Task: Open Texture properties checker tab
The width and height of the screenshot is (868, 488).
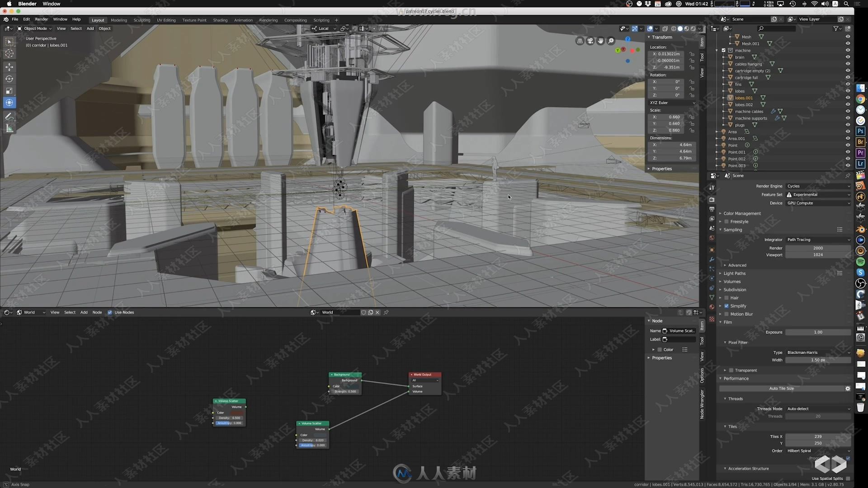Action: 712,319
